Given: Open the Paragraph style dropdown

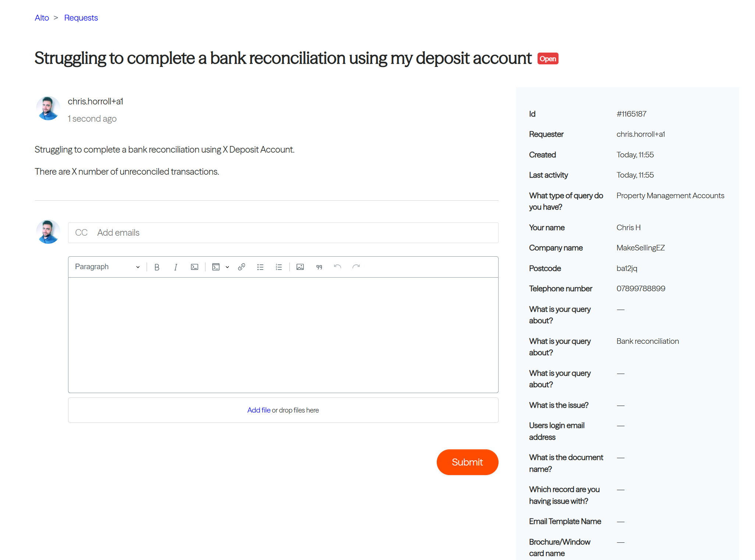Looking at the screenshot, I should tap(107, 267).
